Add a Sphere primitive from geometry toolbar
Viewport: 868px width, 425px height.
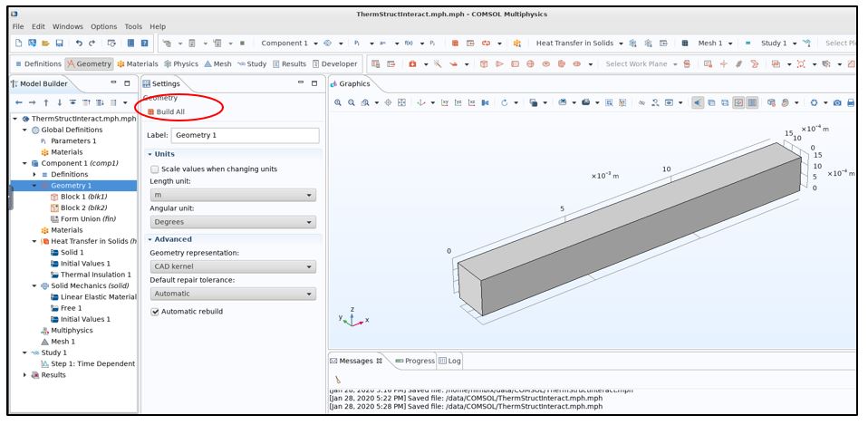point(530,64)
